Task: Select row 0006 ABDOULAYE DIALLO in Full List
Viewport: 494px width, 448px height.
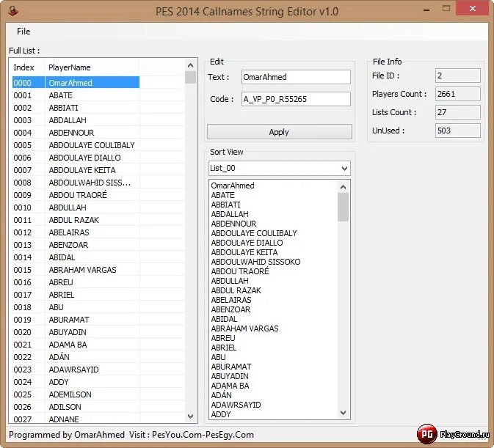Action: (x=76, y=158)
